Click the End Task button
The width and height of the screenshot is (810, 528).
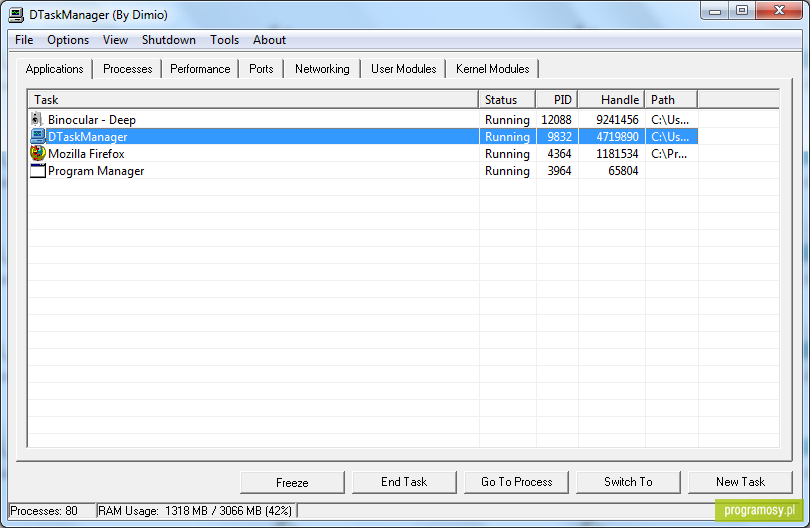pyautogui.click(x=404, y=482)
